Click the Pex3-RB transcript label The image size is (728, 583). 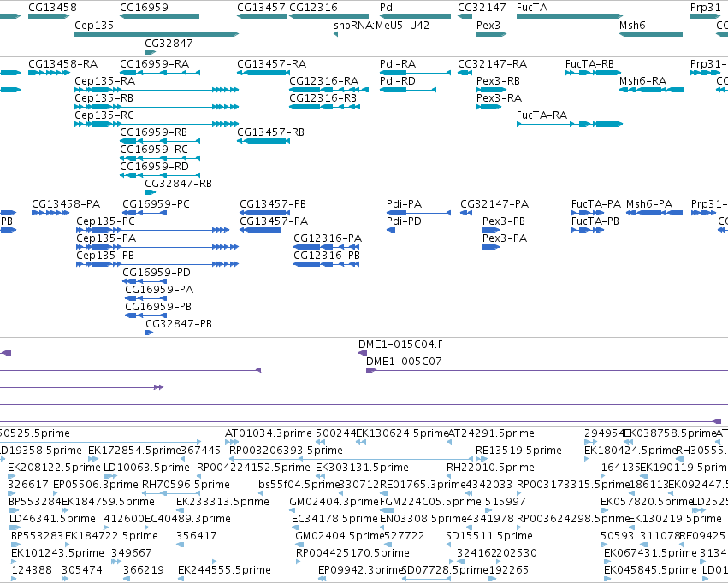pyautogui.click(x=498, y=81)
